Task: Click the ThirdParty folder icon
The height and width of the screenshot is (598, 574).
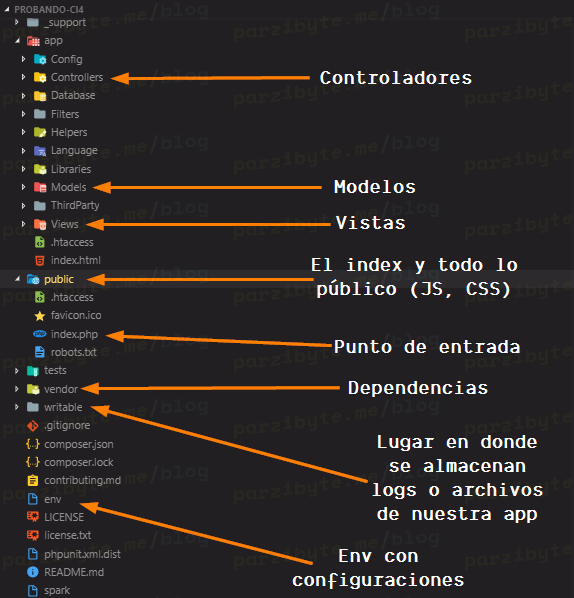Action: (x=40, y=206)
